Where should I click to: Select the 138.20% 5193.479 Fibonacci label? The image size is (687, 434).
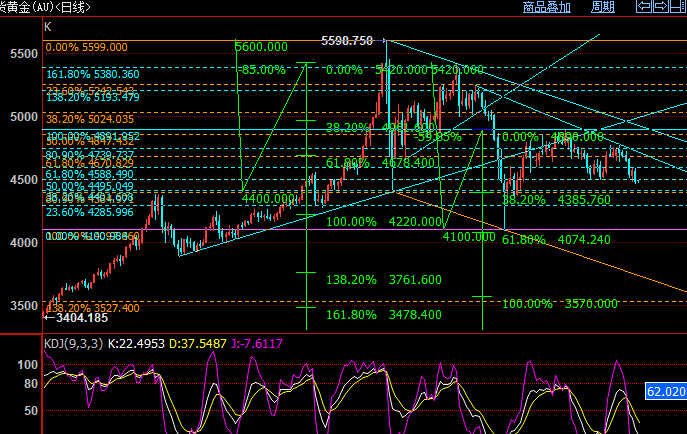[x=93, y=98]
